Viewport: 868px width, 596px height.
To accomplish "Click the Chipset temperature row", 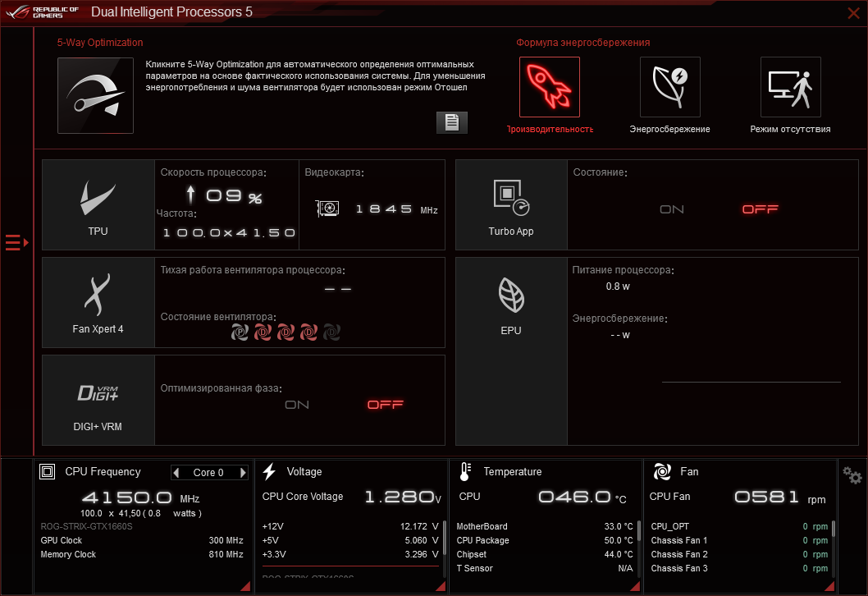I will tap(545, 554).
